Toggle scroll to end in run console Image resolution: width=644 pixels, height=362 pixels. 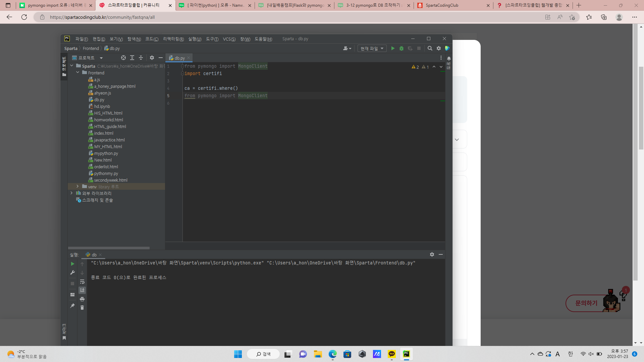(x=82, y=290)
